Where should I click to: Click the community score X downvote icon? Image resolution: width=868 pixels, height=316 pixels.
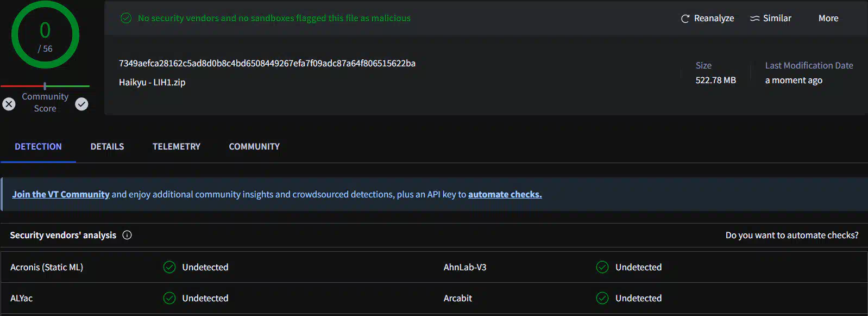click(x=9, y=104)
